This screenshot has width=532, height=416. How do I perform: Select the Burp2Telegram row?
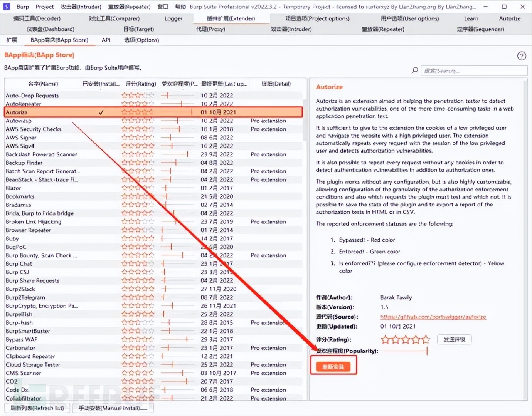coord(153,297)
